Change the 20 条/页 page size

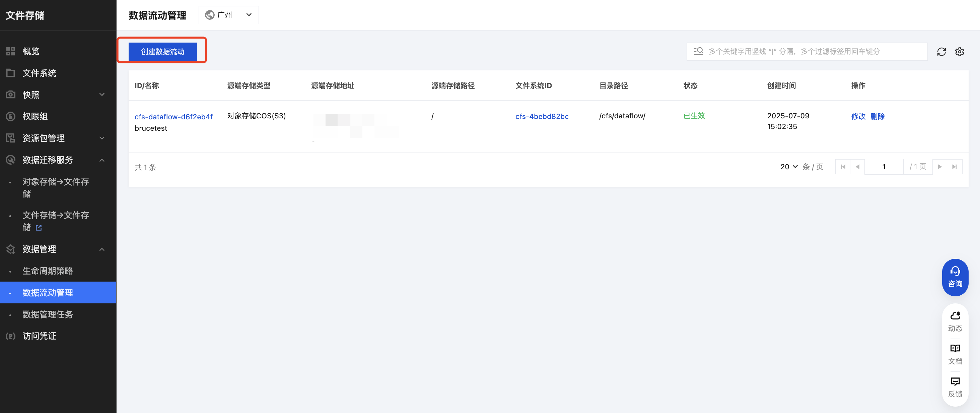pyautogui.click(x=789, y=167)
